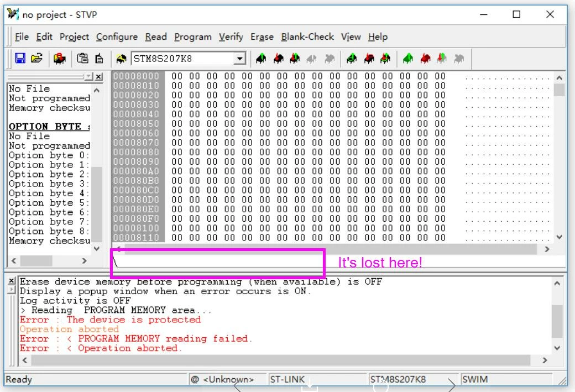This screenshot has width=575, height=392.
Task: Click the yellow chip device-select icon
Action: [121, 59]
